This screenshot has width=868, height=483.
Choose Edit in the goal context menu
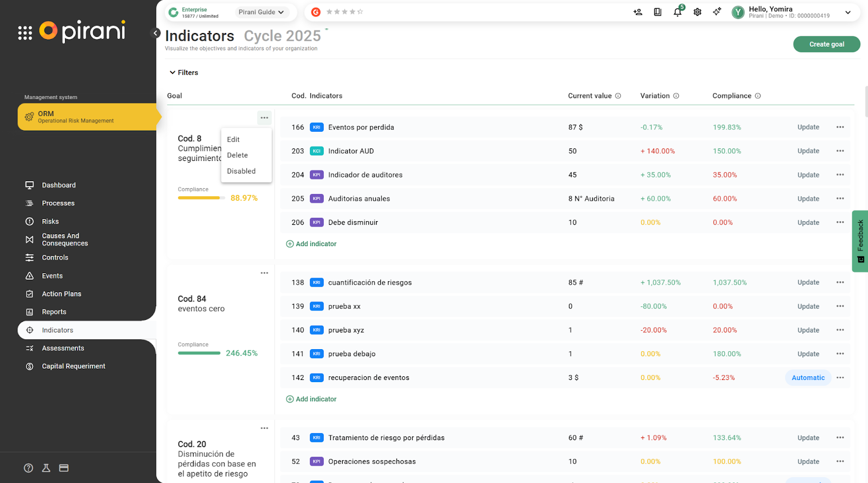233,139
